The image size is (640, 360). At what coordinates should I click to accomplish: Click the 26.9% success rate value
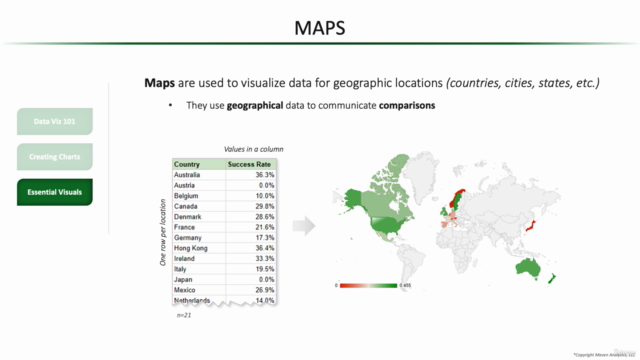[265, 290]
